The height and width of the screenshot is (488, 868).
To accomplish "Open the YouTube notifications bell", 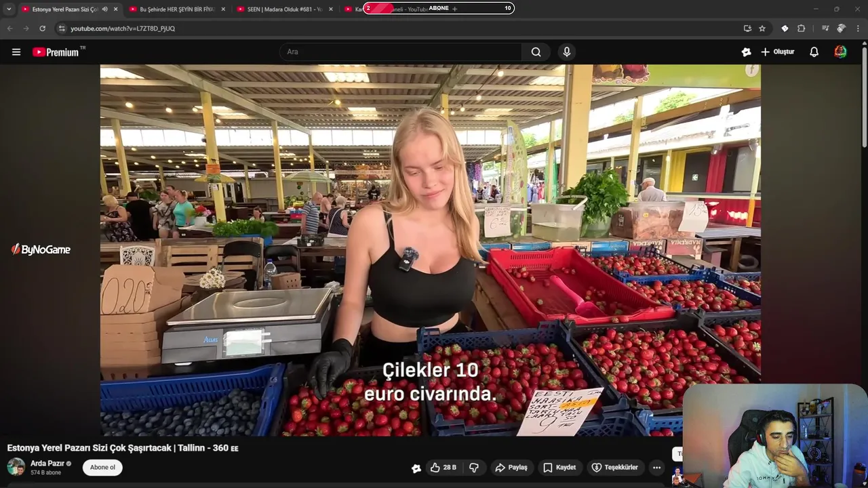I will pos(814,52).
